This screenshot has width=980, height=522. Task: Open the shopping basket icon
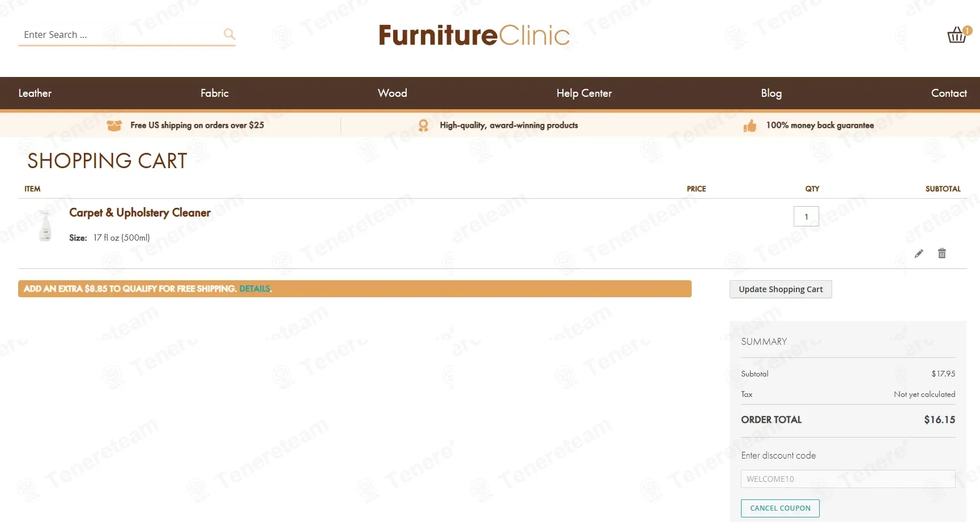click(959, 35)
